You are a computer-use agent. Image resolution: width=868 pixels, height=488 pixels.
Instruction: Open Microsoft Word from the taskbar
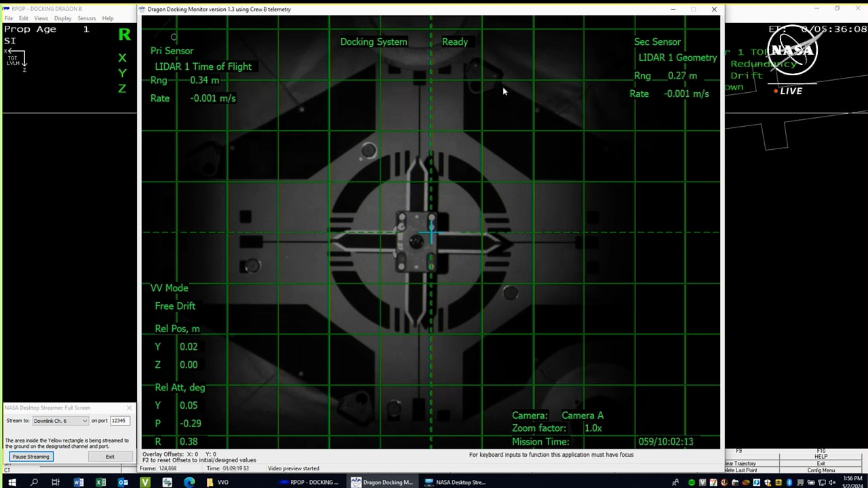point(78,482)
